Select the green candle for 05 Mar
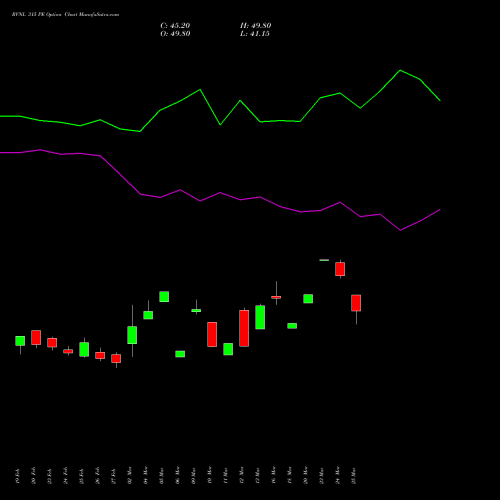Viewport: 500px width, 500px height. [x=164, y=297]
